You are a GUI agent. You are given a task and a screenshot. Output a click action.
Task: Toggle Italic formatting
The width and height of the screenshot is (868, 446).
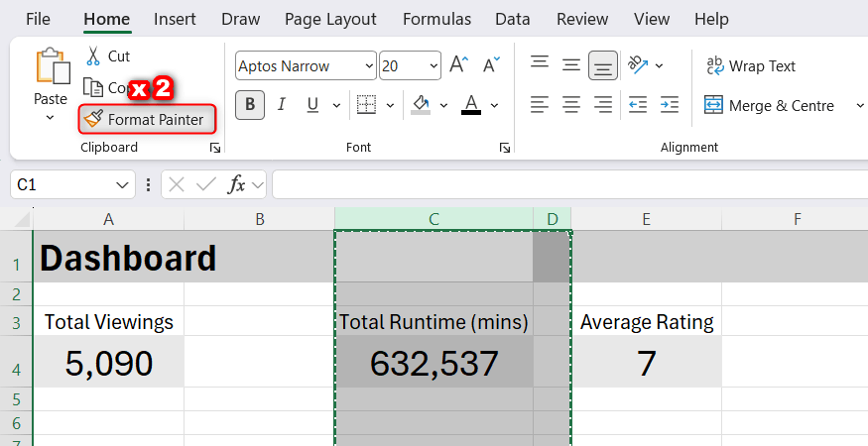(x=281, y=105)
